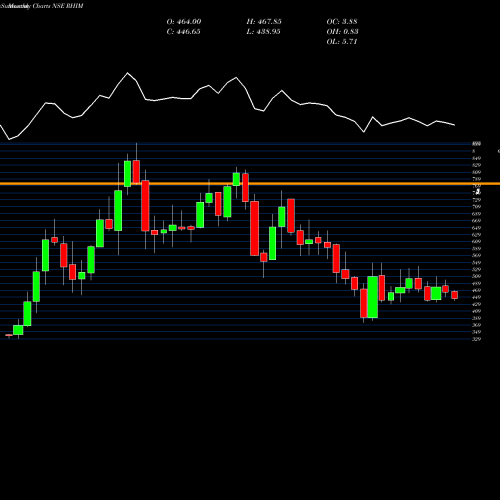
Task: Click the low price value L: 438.95
Action: pos(263,32)
